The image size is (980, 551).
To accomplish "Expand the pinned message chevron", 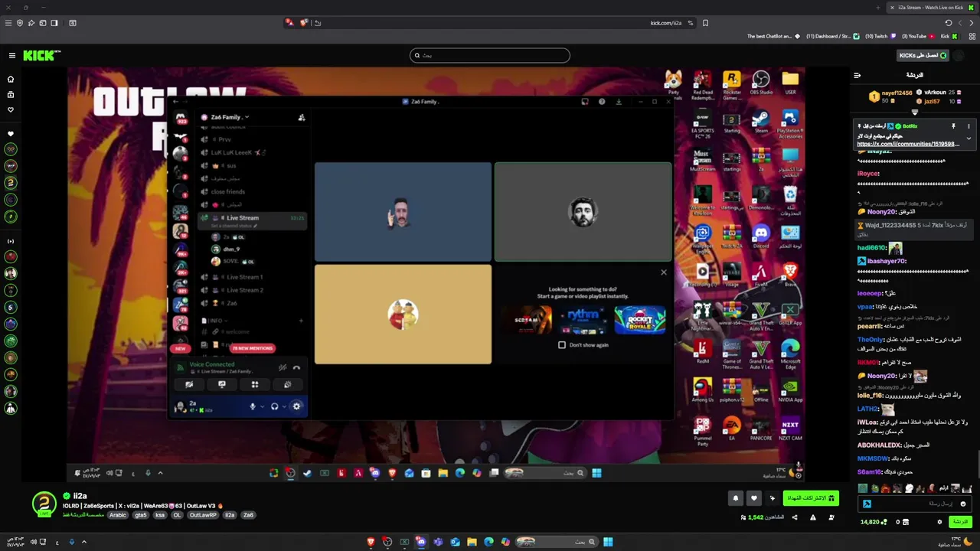I will (969, 139).
